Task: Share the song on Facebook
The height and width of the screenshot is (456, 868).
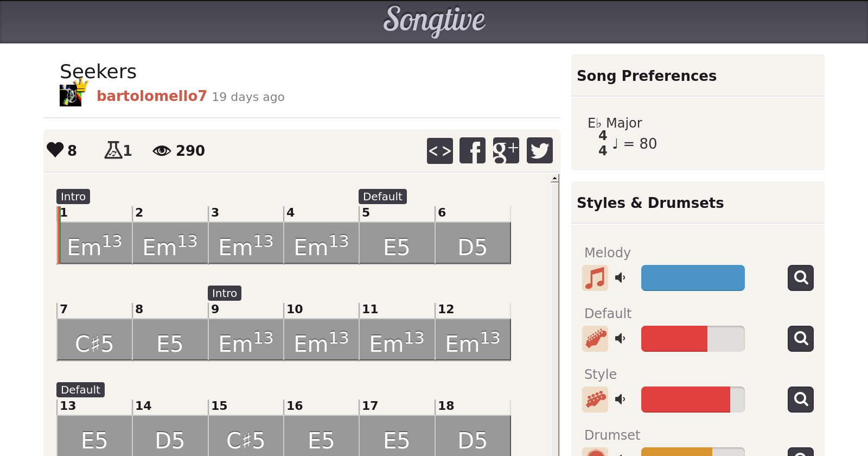Action: (x=473, y=150)
